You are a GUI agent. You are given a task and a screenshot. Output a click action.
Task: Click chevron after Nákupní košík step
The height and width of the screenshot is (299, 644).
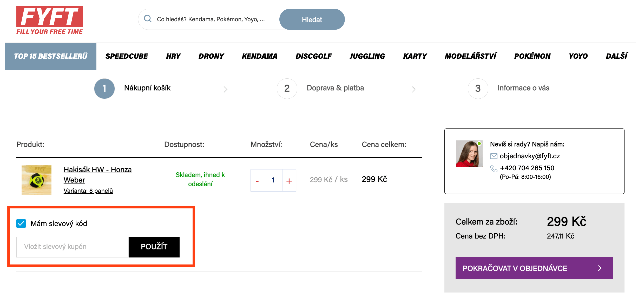225,89
